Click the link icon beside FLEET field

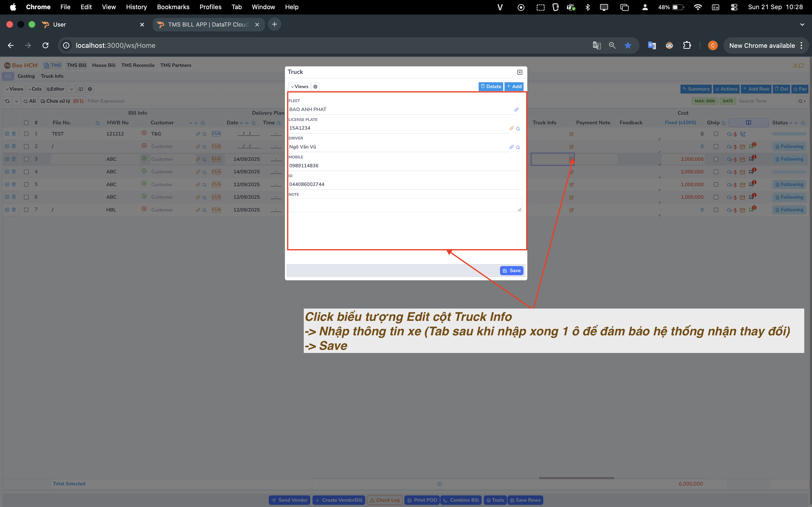(516, 110)
